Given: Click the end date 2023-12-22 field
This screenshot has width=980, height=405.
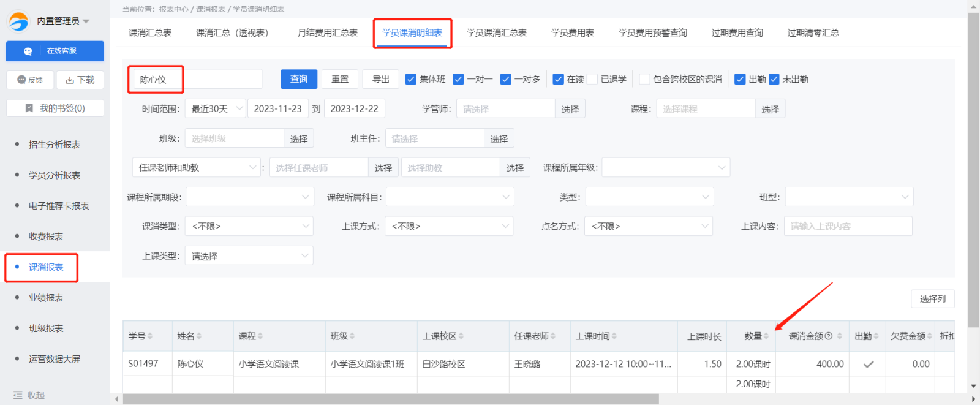Looking at the screenshot, I should point(355,108).
